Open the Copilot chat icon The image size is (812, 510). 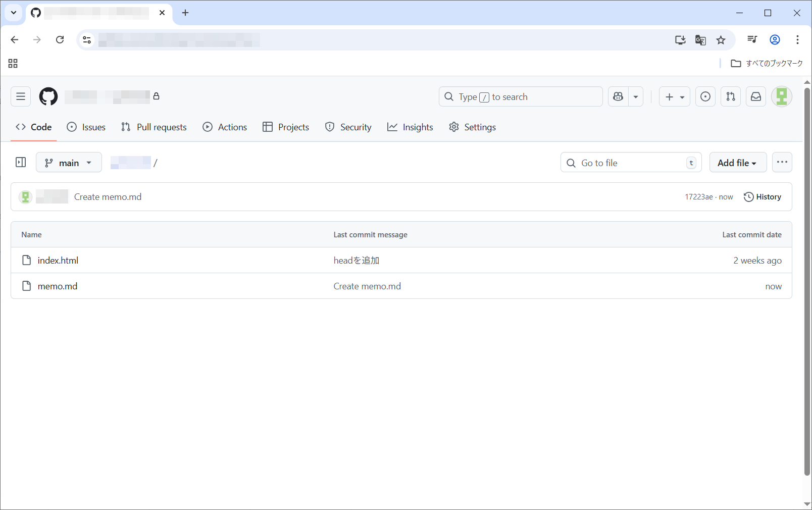[x=618, y=96]
